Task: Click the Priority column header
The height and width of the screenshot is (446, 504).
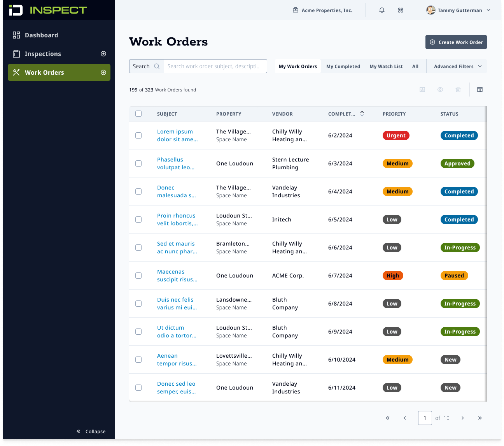Action: [394, 114]
